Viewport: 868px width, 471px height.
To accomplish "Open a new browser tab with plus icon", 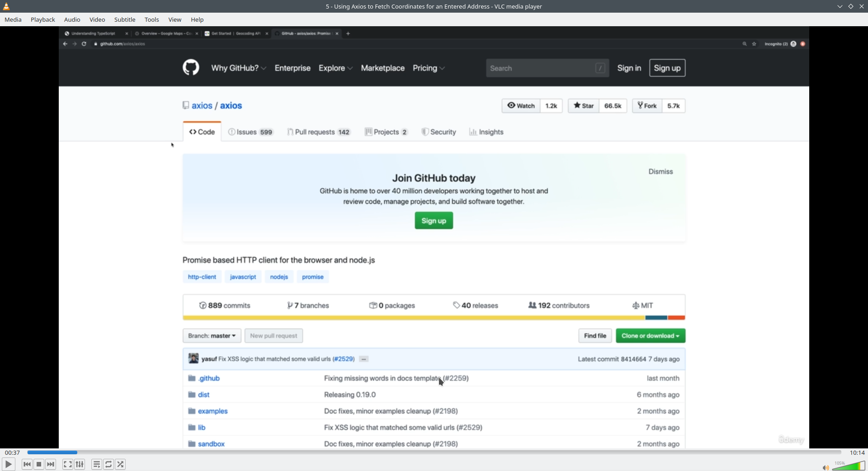I will (348, 33).
